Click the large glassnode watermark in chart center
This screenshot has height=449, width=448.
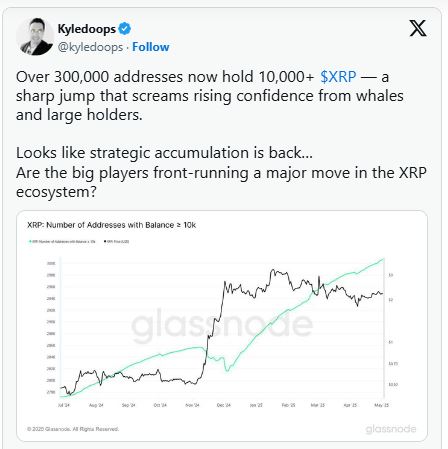point(222,325)
